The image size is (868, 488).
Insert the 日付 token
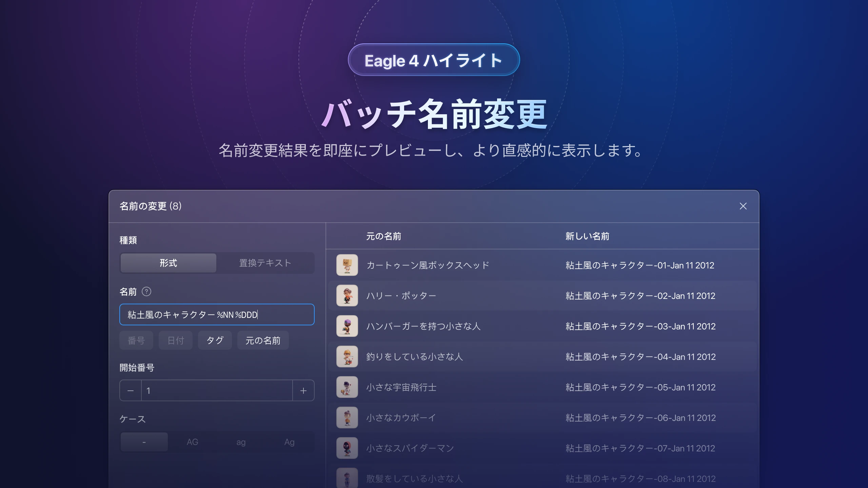click(x=176, y=340)
